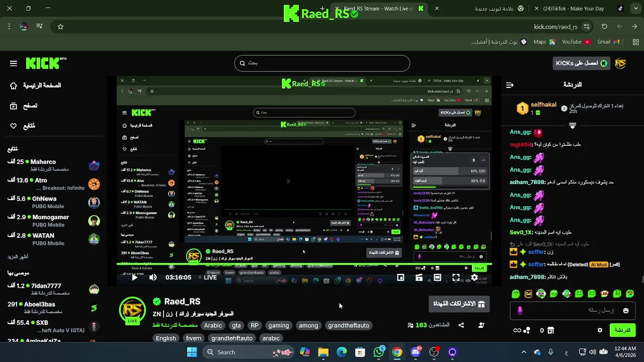Image resolution: width=644 pixels, height=362 pixels.
Task: Play the stream with play button
Action: (x=134, y=278)
